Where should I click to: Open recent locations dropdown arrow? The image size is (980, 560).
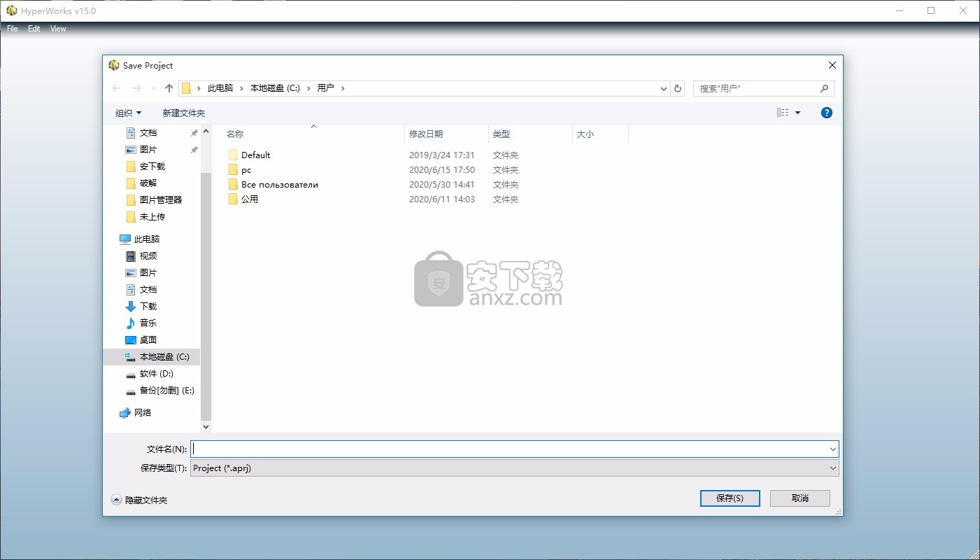point(153,89)
